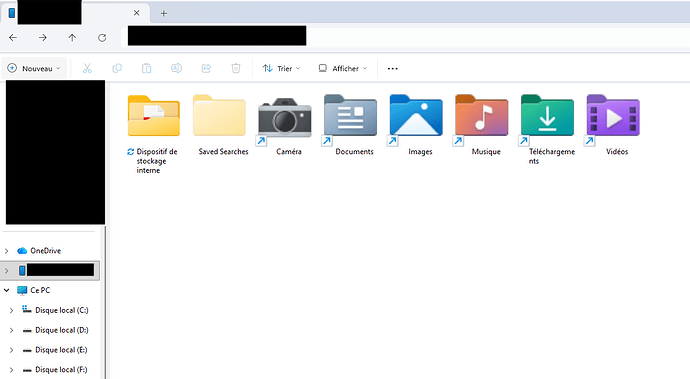Refresh the current folder view

pos(102,38)
